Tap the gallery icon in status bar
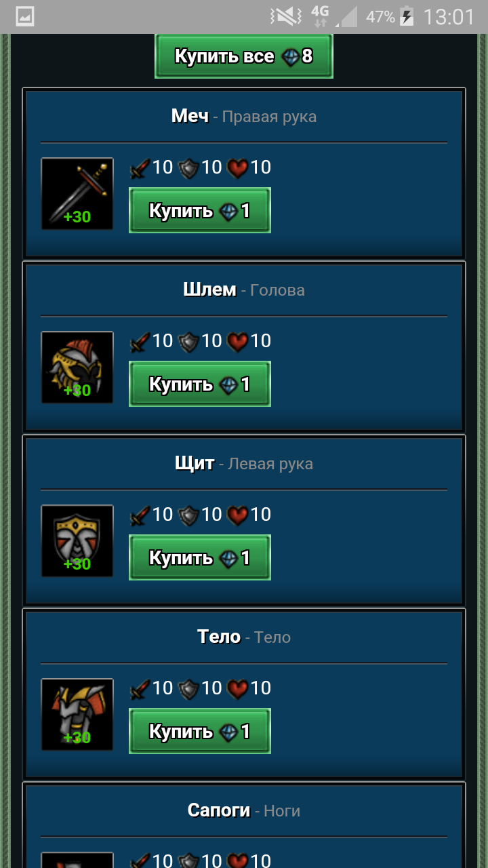 pyautogui.click(x=25, y=16)
